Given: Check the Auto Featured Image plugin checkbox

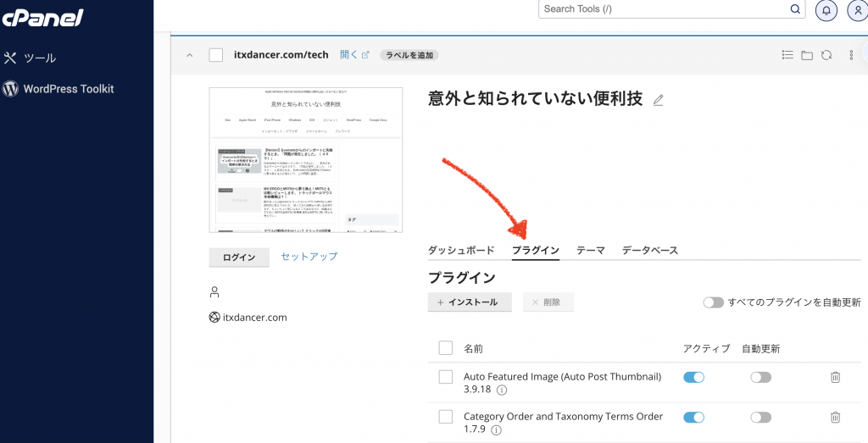Looking at the screenshot, I should click(446, 377).
